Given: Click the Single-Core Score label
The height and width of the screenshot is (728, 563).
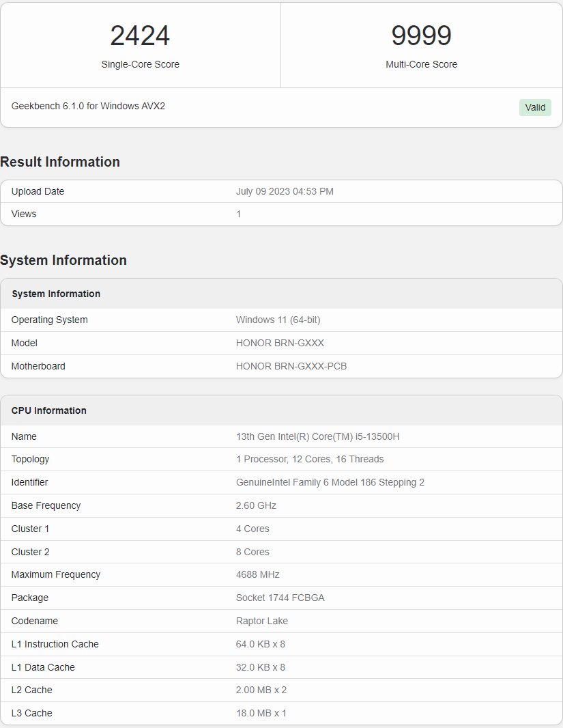Looking at the screenshot, I should coord(140,64).
